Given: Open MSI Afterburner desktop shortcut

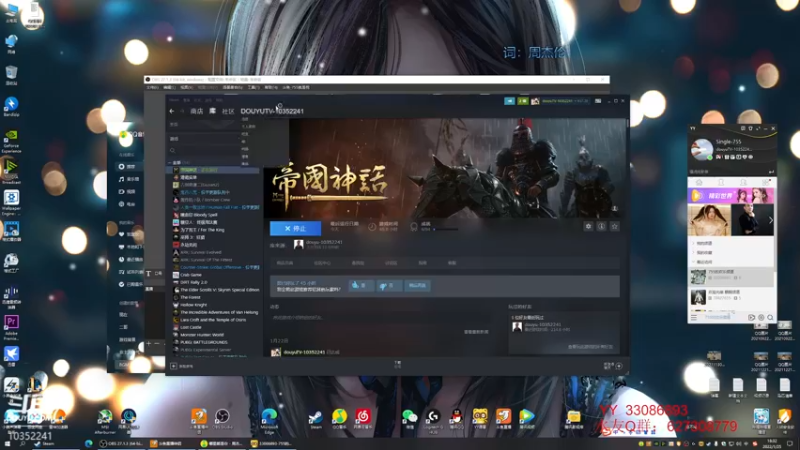Looking at the screenshot, I should (x=105, y=421).
